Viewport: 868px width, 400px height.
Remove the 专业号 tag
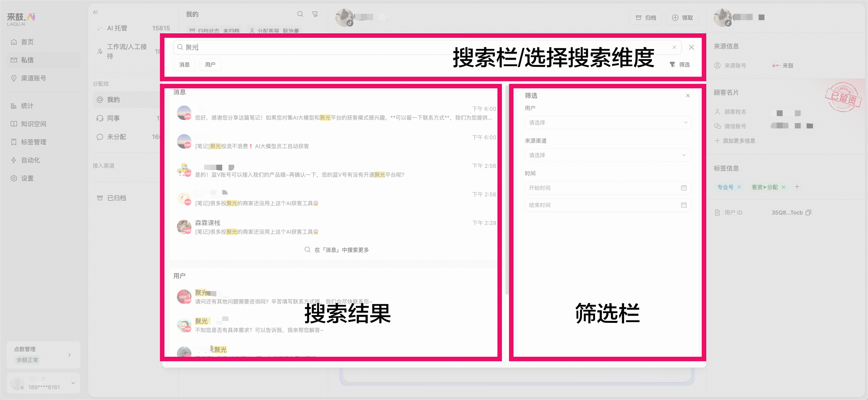point(739,187)
